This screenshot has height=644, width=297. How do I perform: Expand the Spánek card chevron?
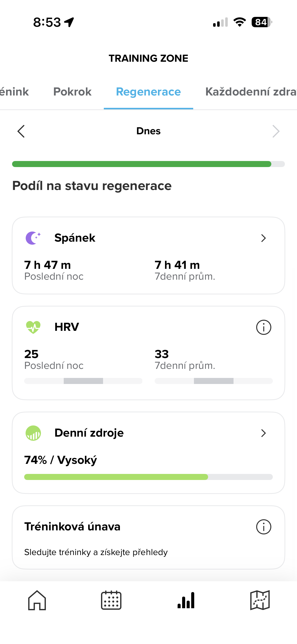(x=263, y=238)
